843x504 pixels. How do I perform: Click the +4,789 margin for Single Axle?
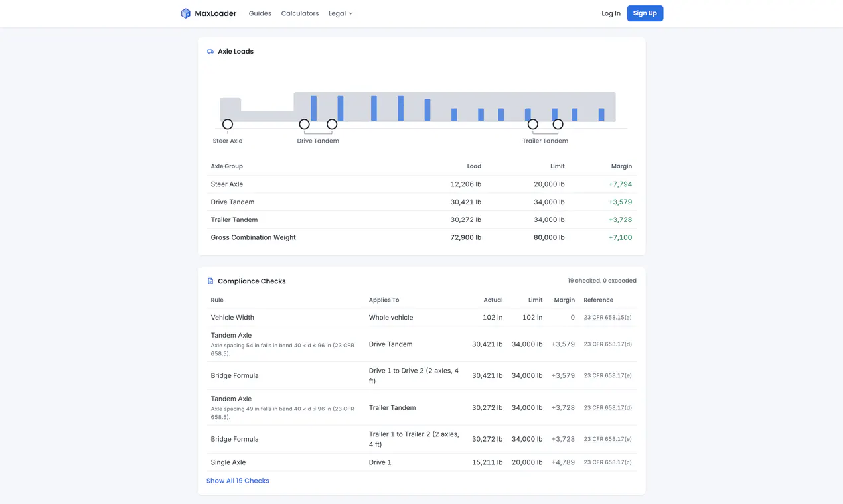point(563,462)
